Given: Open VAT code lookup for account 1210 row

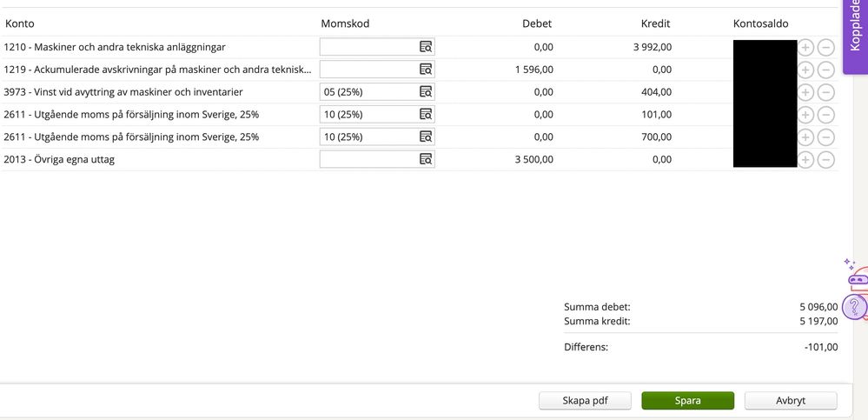Looking at the screenshot, I should click(x=426, y=47).
